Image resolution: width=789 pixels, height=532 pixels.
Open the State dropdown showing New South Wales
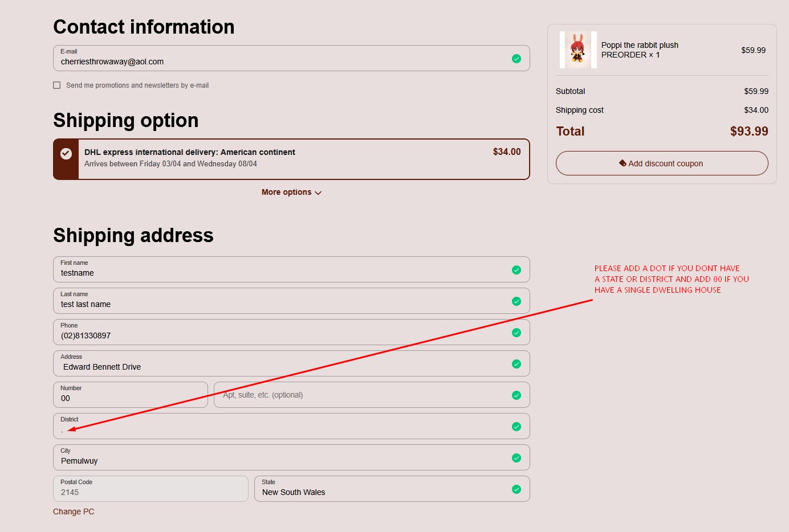coord(382,492)
